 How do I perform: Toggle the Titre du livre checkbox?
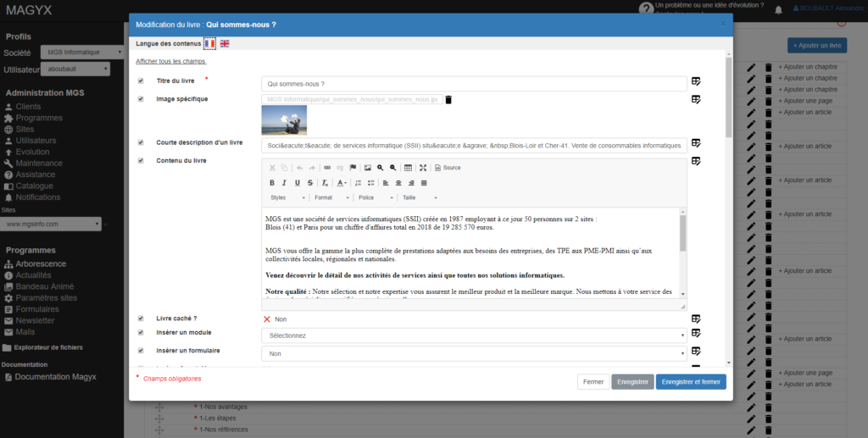[141, 80]
